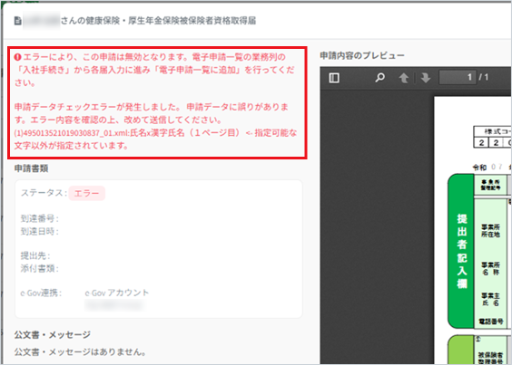Click the e-Gov連携 label
Viewport: 512px width, 365px height.
[x=41, y=293]
